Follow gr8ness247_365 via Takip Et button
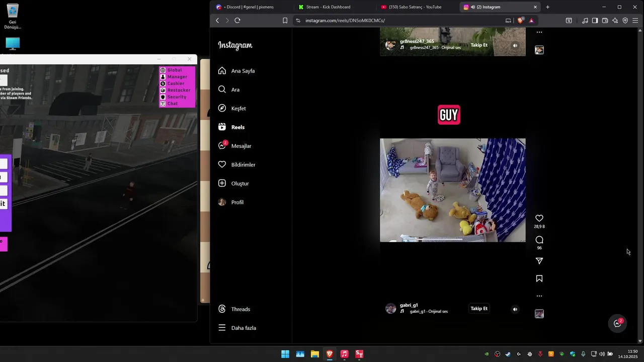The image size is (644, 362). tap(479, 45)
